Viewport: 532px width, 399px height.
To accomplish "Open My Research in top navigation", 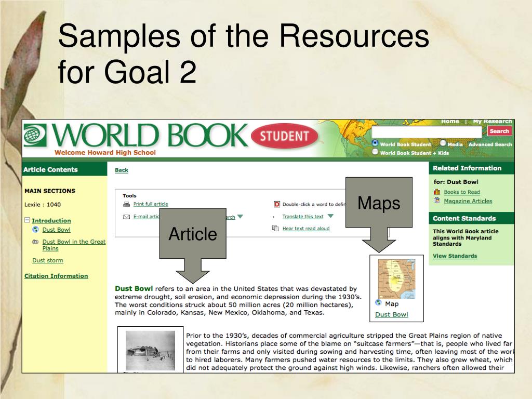I will [x=493, y=121].
